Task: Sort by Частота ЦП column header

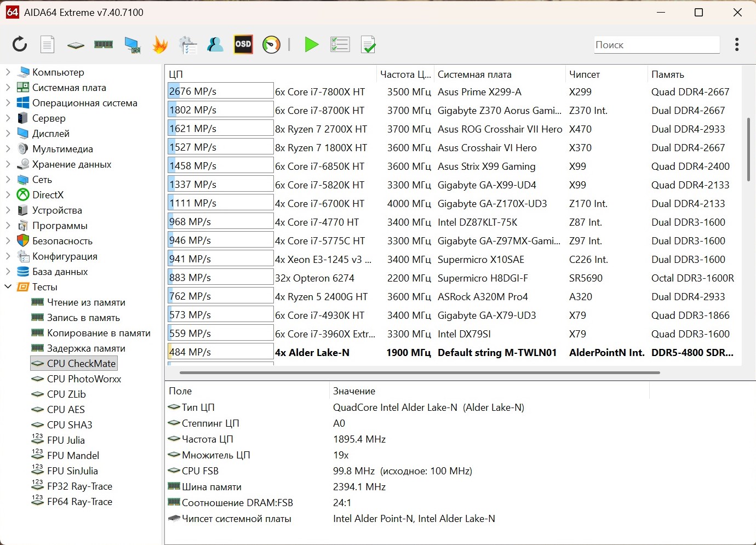Action: [405, 74]
